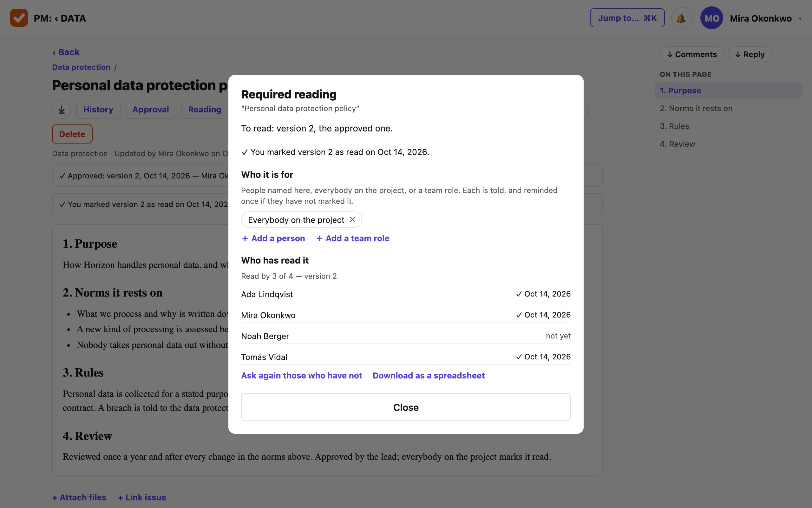This screenshot has height=508, width=812.
Task: Click the Delete button
Action: 72,134
